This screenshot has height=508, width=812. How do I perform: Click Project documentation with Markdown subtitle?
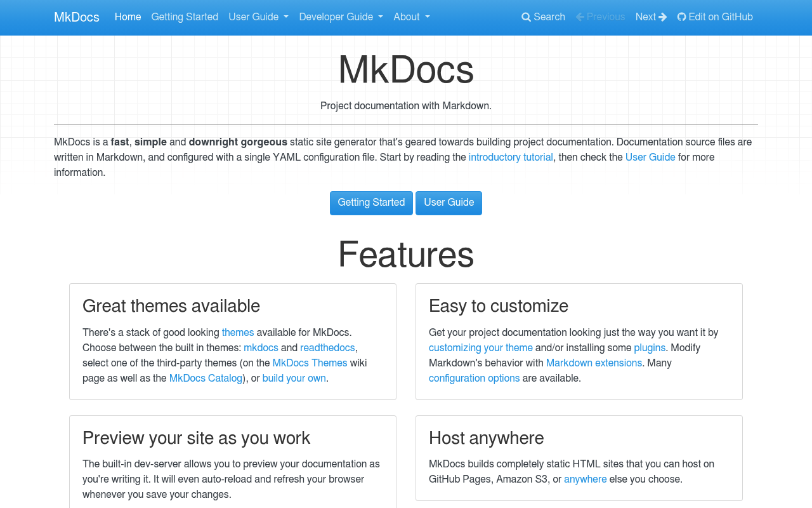pos(406,106)
